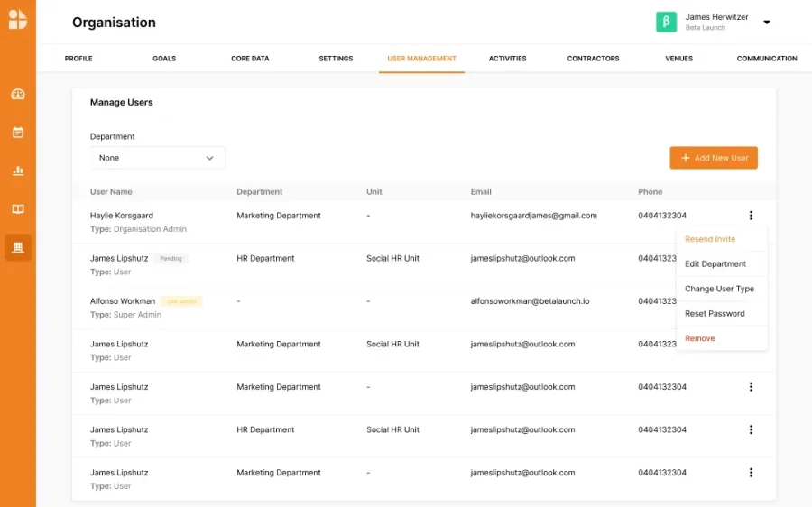Image resolution: width=812 pixels, height=507 pixels.
Task: Open the open-book icon in sidebar
Action: point(18,208)
